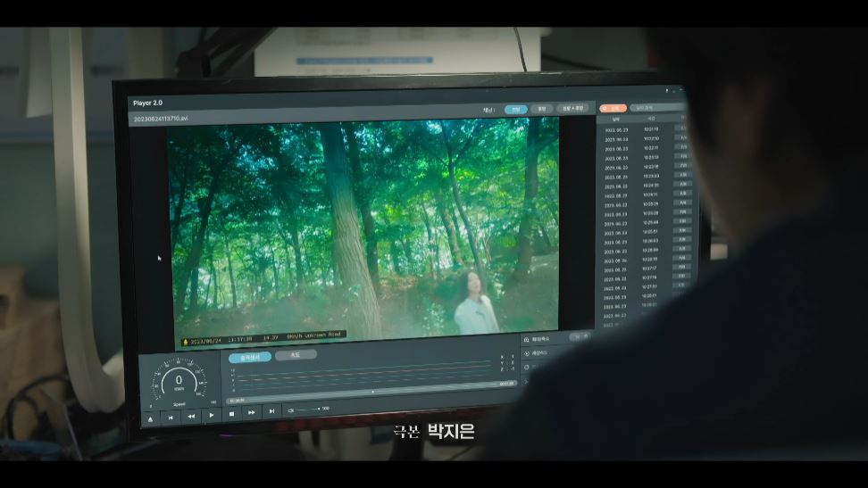Click the orange button above the file list
Screen dimensions: 868x488
point(613,109)
